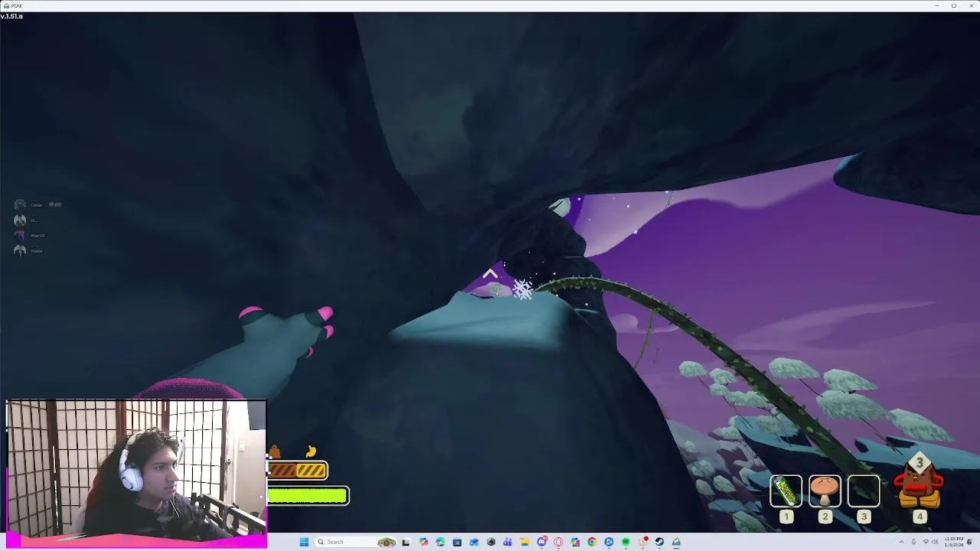
Task: Click the green stamina bar
Action: pyautogui.click(x=308, y=496)
